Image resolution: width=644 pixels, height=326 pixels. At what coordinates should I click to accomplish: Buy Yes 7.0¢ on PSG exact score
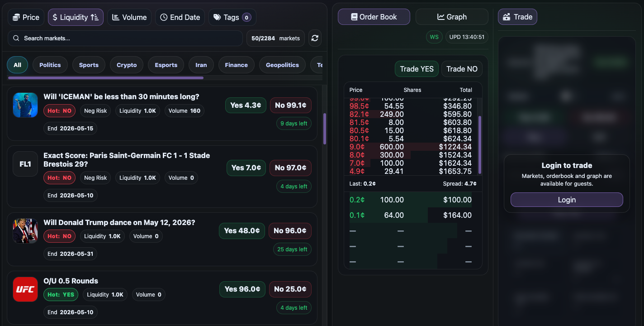point(246,168)
